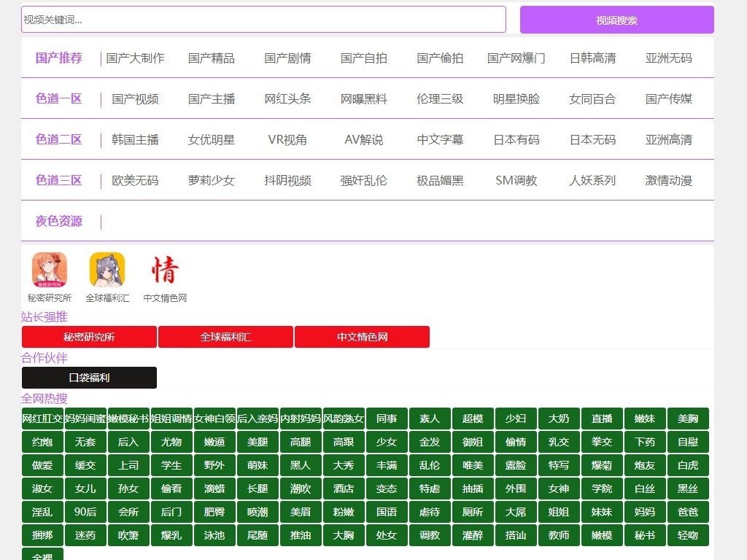
Task: Select the green 直播 hot search tag
Action: coord(602,419)
